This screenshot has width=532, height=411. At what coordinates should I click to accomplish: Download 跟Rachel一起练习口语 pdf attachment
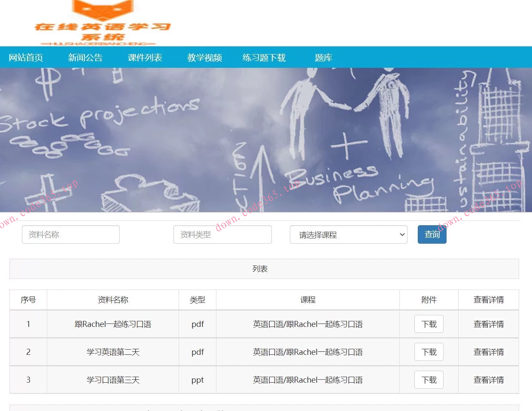click(x=429, y=324)
